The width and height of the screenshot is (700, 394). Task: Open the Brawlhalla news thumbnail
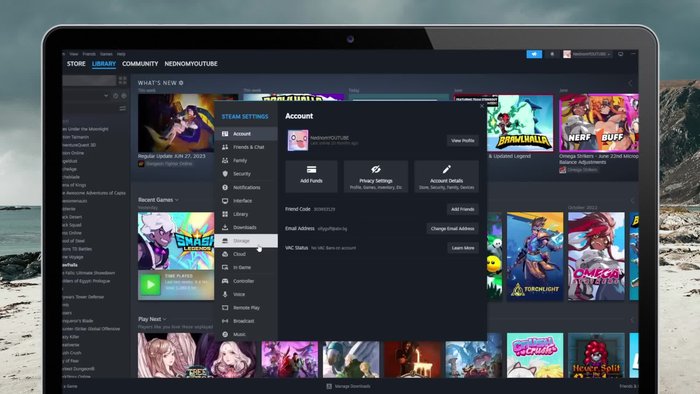click(520, 123)
